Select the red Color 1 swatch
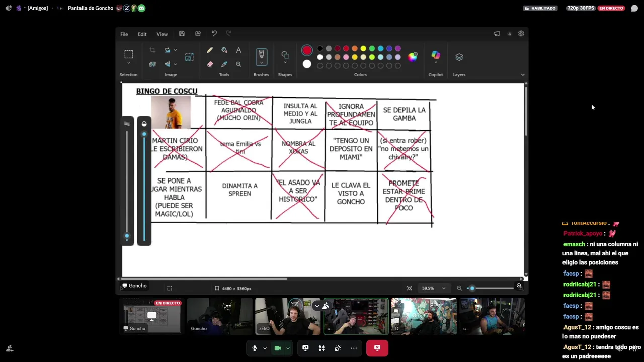 [x=307, y=50]
